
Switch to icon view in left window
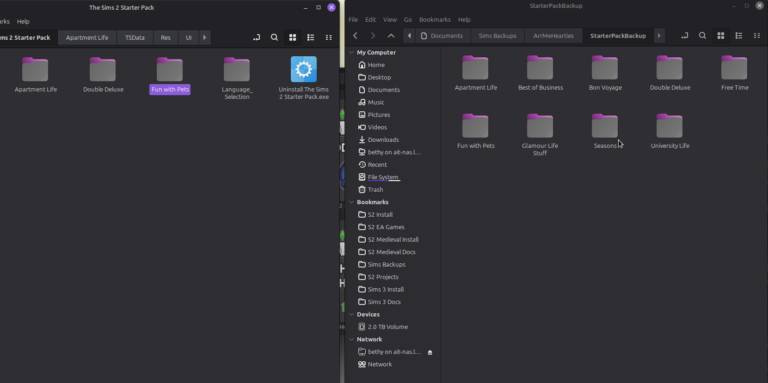(x=292, y=37)
